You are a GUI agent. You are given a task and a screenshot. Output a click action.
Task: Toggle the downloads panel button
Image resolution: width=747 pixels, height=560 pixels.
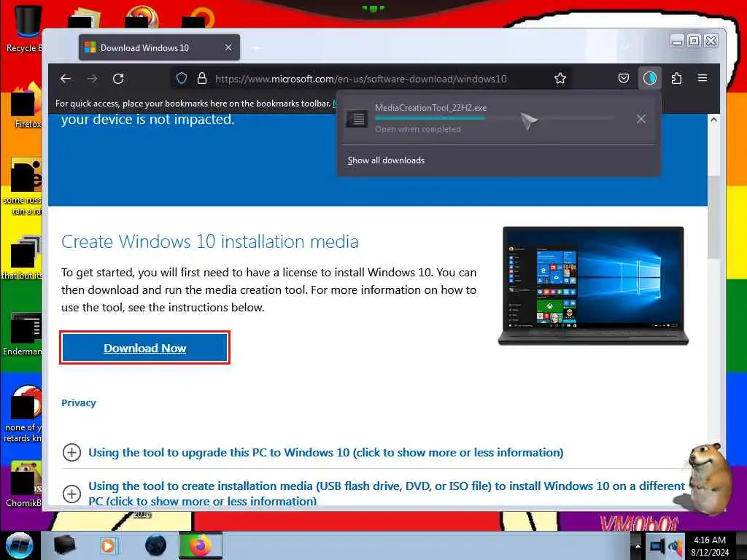click(x=650, y=78)
